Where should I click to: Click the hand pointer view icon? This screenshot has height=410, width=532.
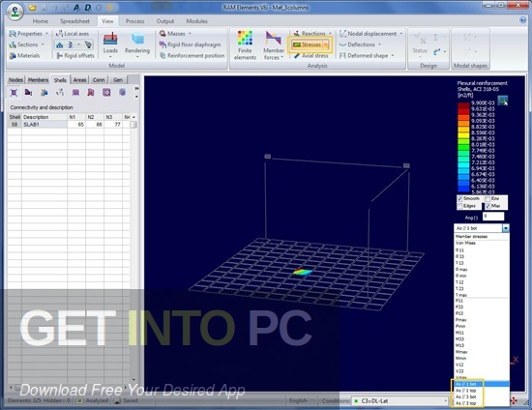tap(88, 44)
